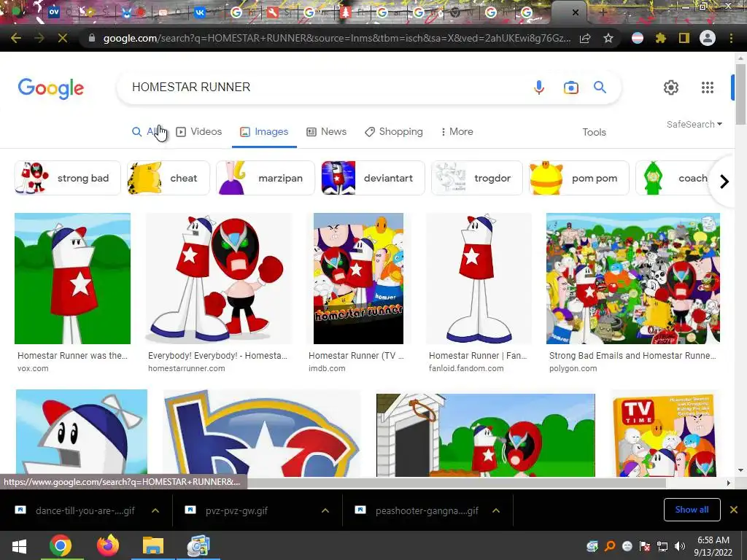The width and height of the screenshot is (747, 560).
Task: Open Google quick settings gear
Action: pyautogui.click(x=671, y=87)
